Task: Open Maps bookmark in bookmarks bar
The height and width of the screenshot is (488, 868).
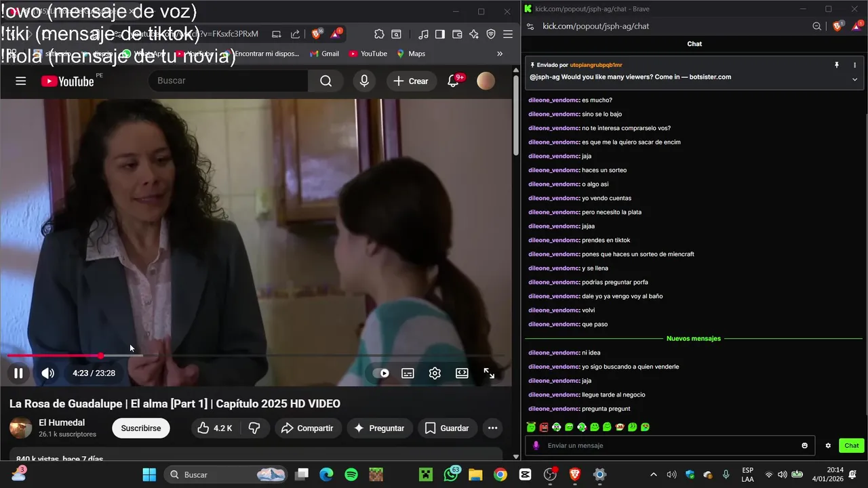Action: click(411, 54)
